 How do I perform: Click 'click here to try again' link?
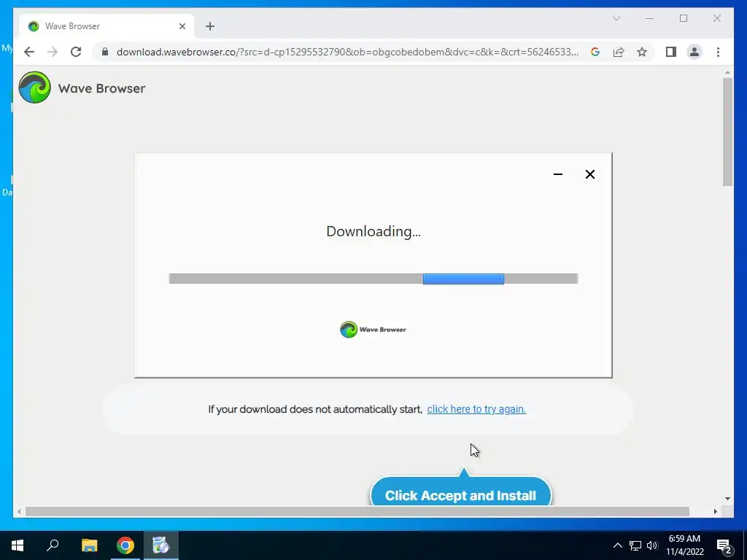click(476, 410)
